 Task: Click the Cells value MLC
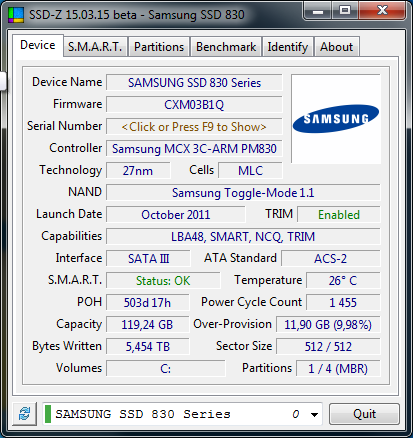click(250, 171)
